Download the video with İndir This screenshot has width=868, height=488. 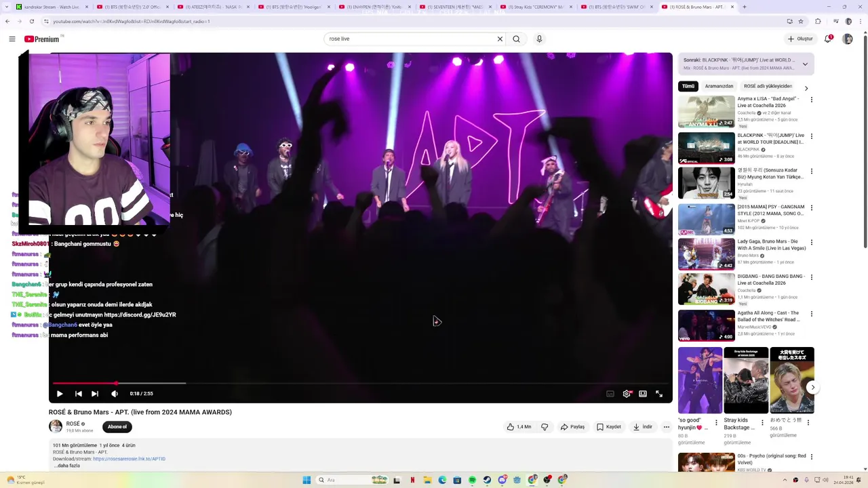pos(643,427)
